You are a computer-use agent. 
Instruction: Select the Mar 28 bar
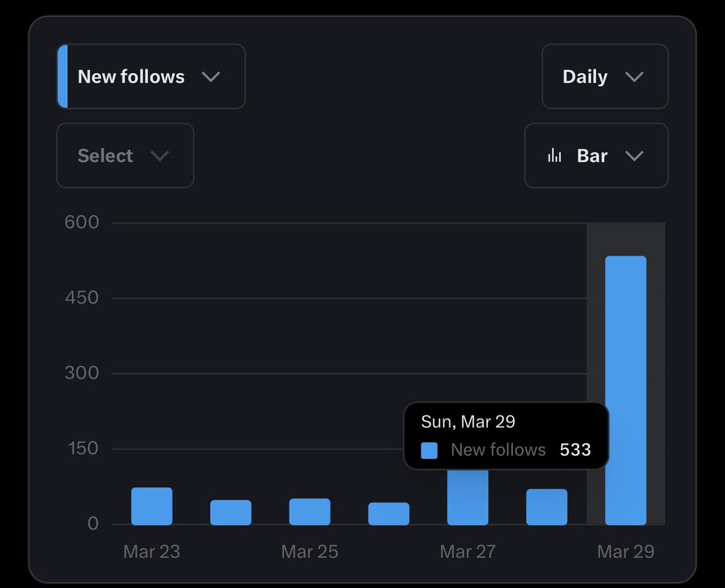547,507
